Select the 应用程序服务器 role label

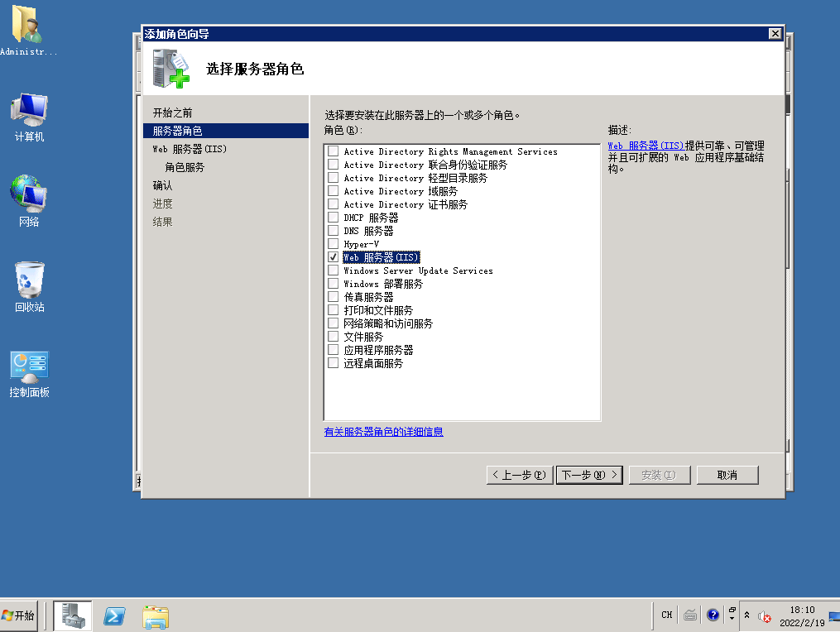[x=379, y=350]
